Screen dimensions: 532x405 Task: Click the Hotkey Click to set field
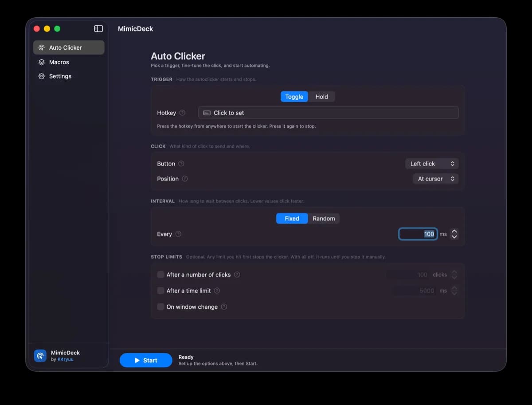click(x=328, y=113)
